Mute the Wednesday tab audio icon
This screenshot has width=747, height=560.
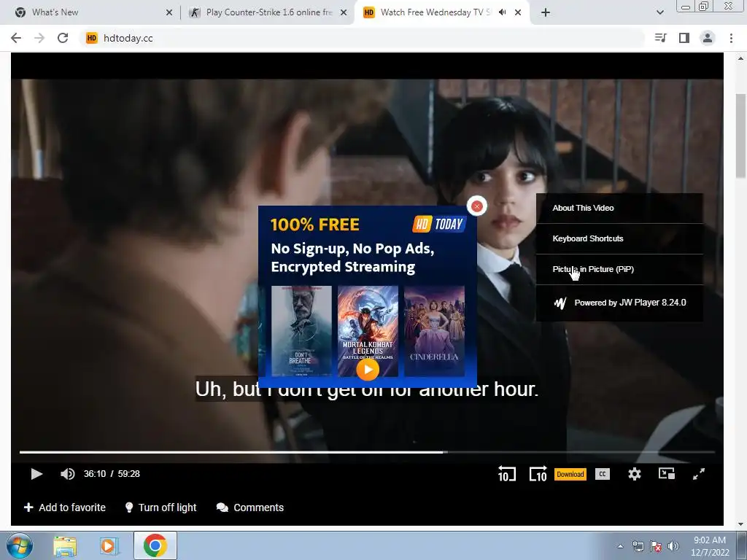click(502, 12)
